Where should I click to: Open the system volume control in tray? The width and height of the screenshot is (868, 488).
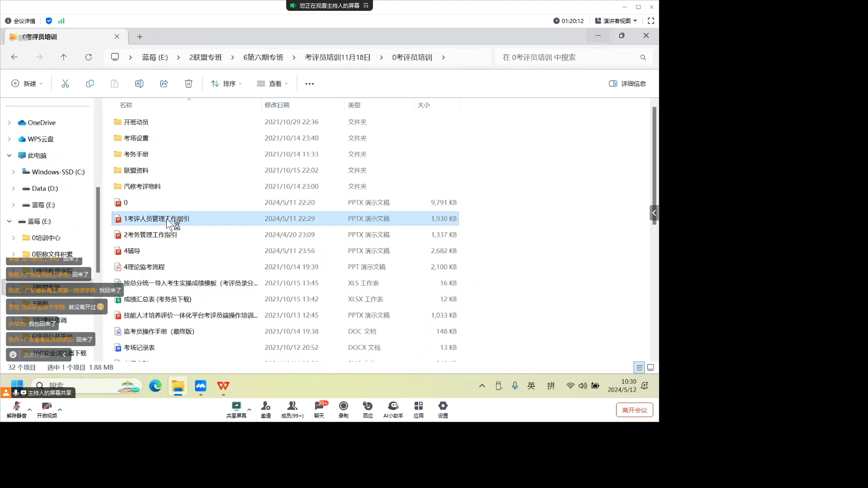click(x=583, y=386)
